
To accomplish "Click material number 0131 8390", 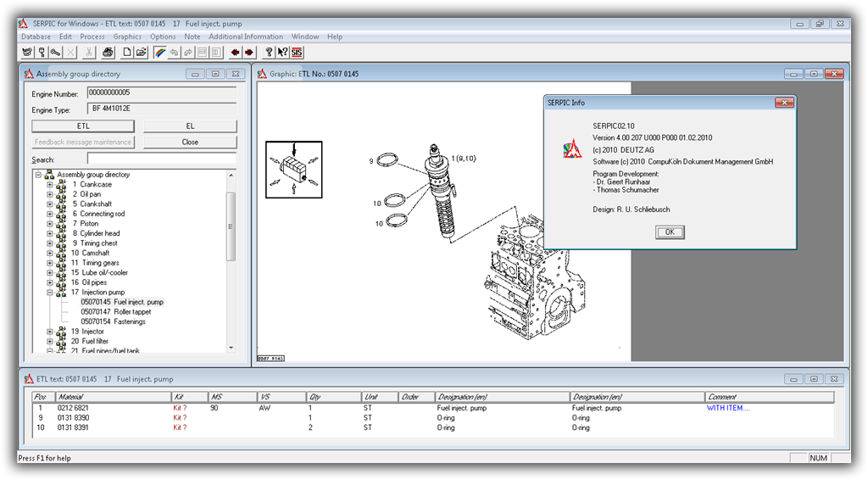I will 73,418.
